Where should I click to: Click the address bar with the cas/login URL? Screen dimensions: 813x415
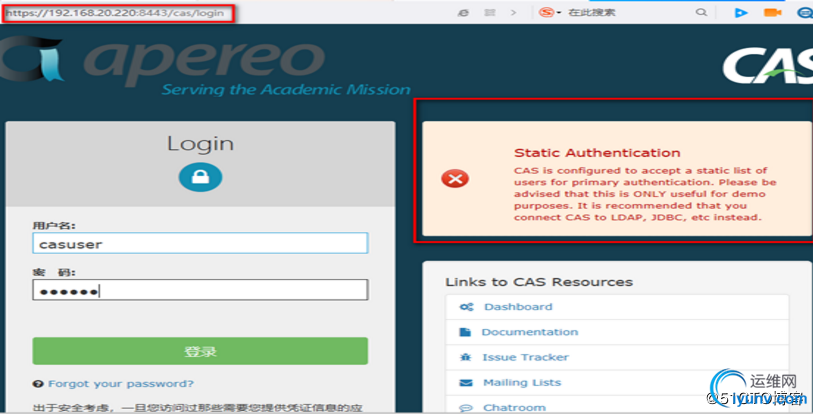click(x=119, y=13)
